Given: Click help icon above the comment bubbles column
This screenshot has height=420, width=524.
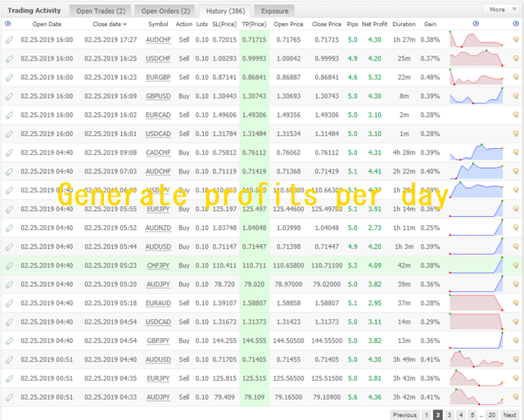Looking at the screenshot, I should coord(516,24).
